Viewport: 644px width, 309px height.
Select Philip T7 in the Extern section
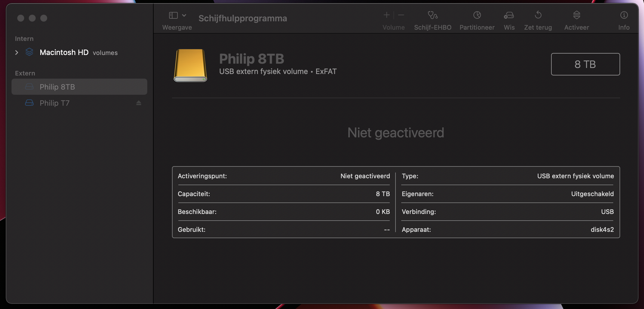(x=55, y=103)
